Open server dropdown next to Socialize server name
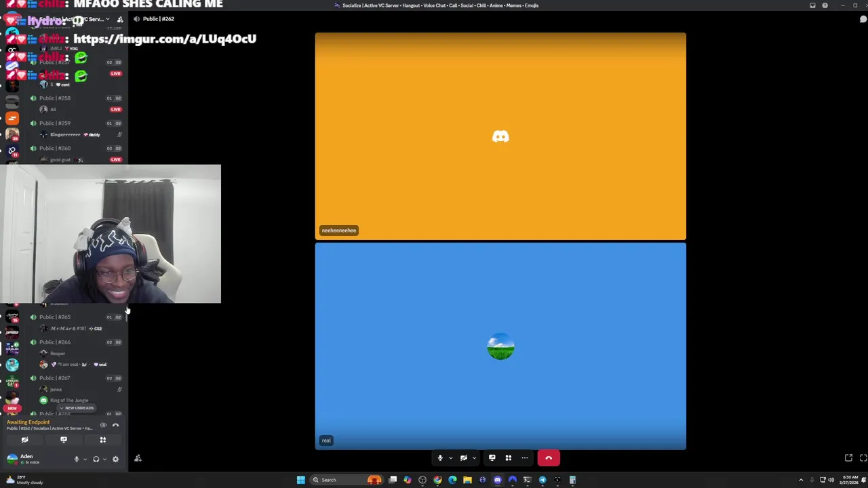 [107, 19]
